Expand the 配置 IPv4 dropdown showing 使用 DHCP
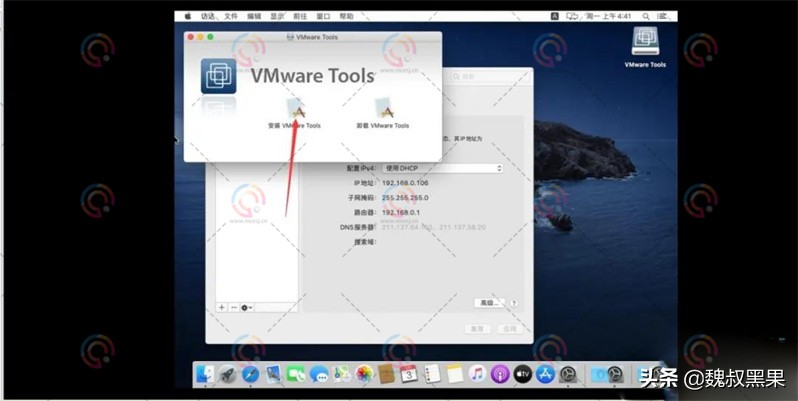Image resolution: width=798 pixels, height=401 pixels. 443,168
